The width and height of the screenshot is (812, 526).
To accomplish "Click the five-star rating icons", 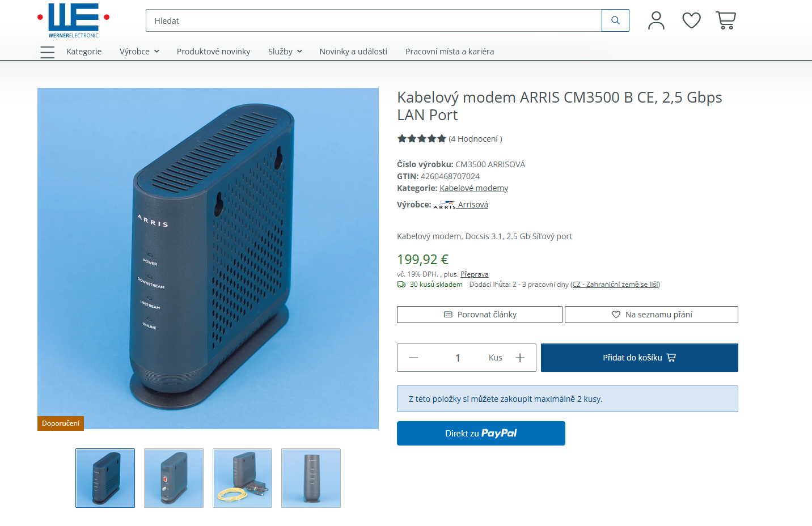I will (x=421, y=138).
